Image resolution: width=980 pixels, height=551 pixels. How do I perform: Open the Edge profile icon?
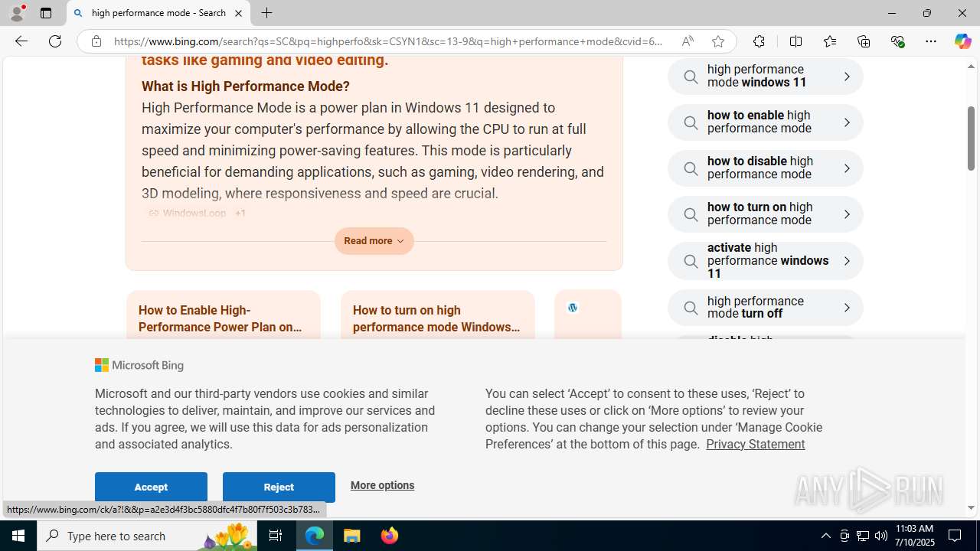(17, 12)
